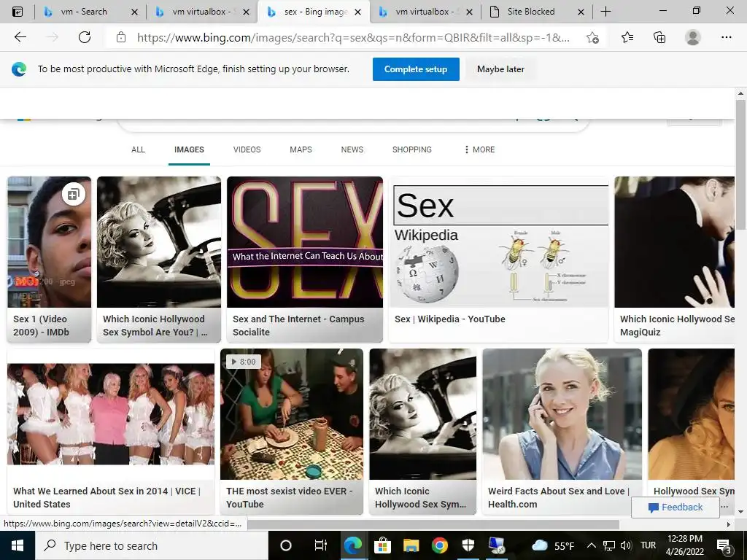Click the browser Back arrow

pos(20,37)
